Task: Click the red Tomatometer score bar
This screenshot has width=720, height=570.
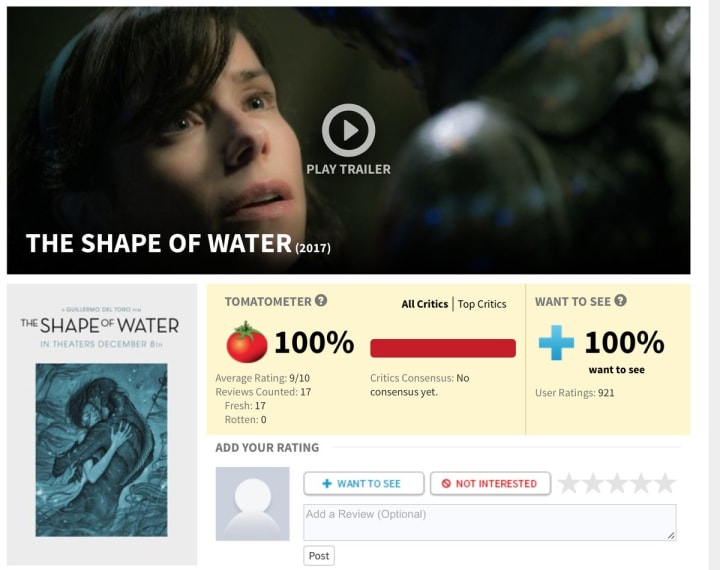Action: 443,348
